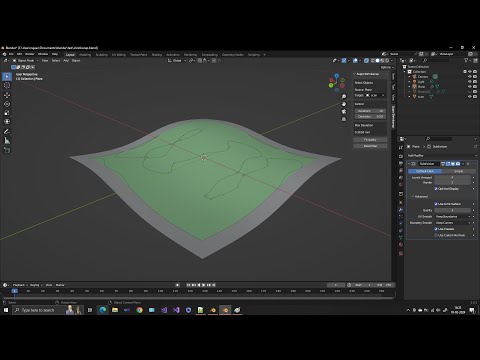
Task: Select the Add Cube tool
Action: click(x=7, y=150)
